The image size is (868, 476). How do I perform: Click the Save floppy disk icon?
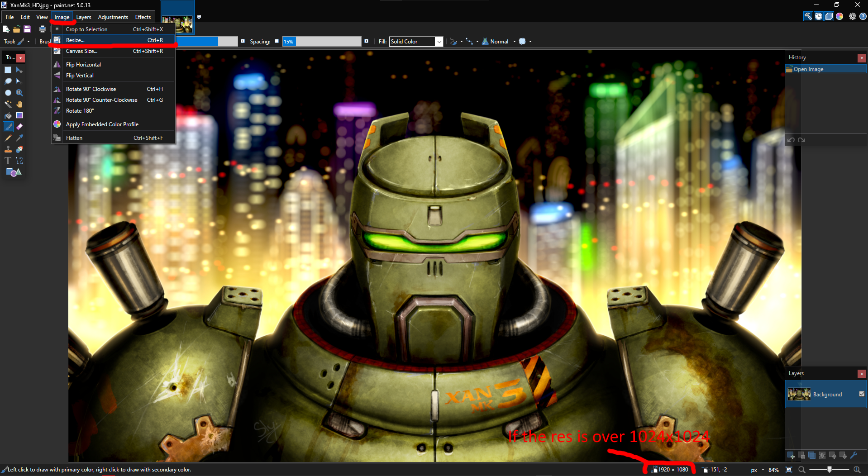[27, 29]
